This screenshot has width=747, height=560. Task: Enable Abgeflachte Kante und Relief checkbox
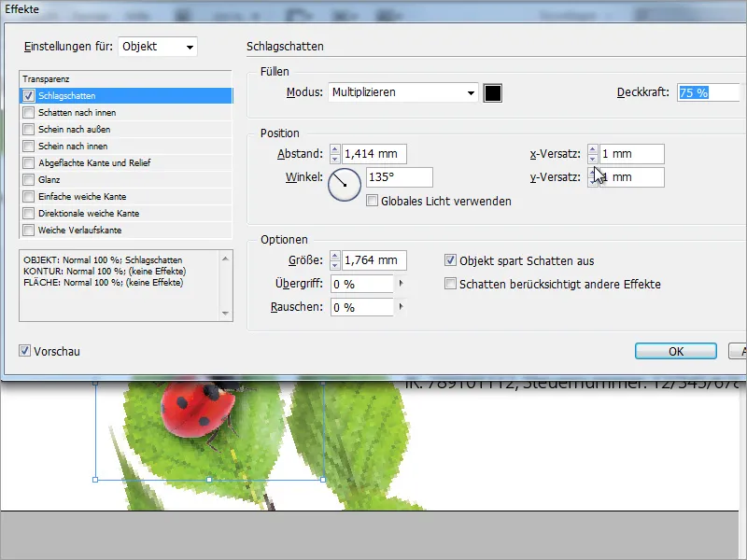coord(29,162)
